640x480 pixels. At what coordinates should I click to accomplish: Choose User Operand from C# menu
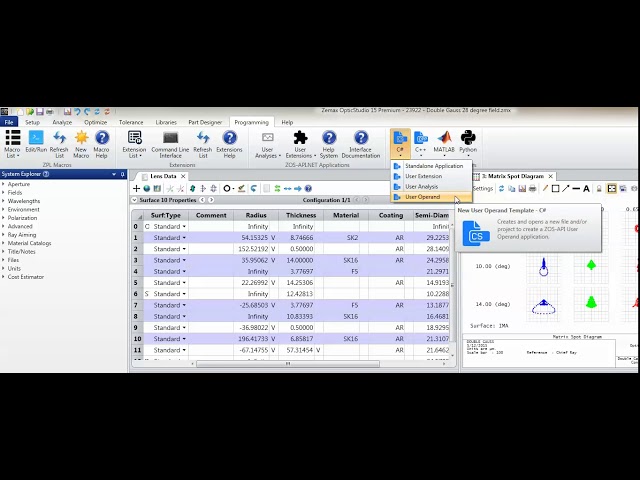click(431, 197)
